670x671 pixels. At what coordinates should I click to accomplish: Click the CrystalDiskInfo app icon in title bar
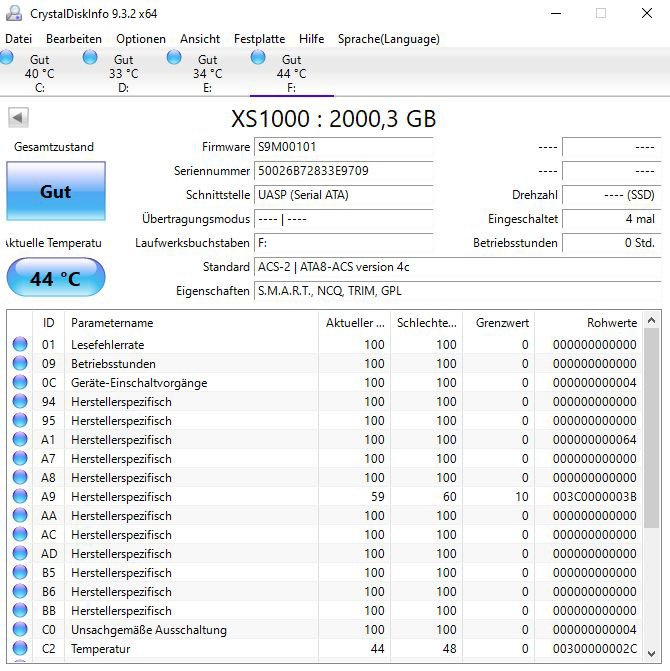coord(14,13)
